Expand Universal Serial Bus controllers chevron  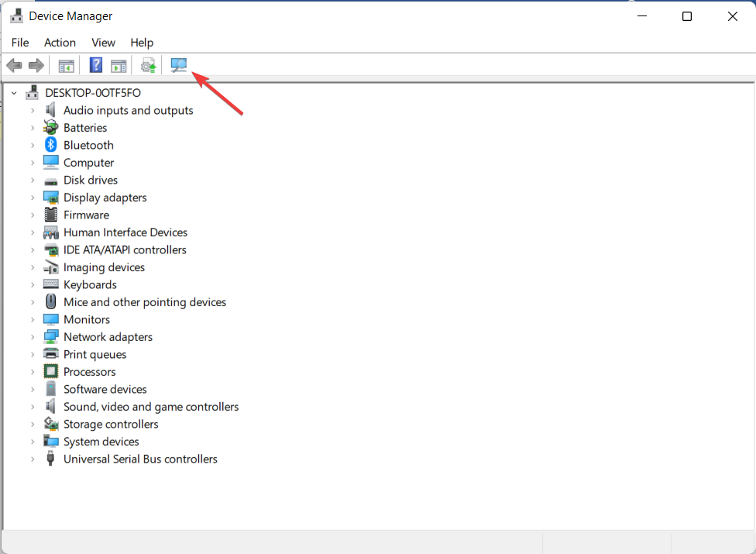pyautogui.click(x=33, y=459)
